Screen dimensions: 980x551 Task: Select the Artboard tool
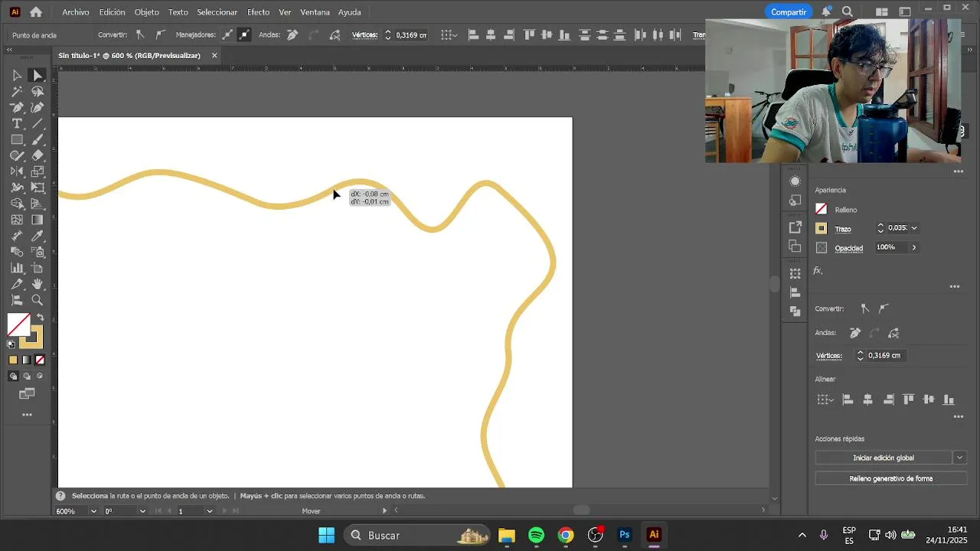tap(37, 269)
